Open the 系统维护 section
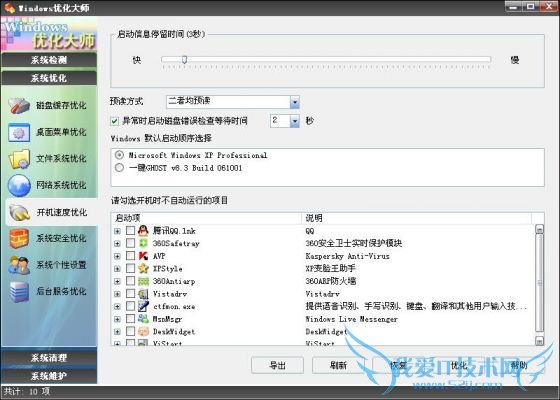The height and width of the screenshot is (400, 560). click(x=49, y=376)
